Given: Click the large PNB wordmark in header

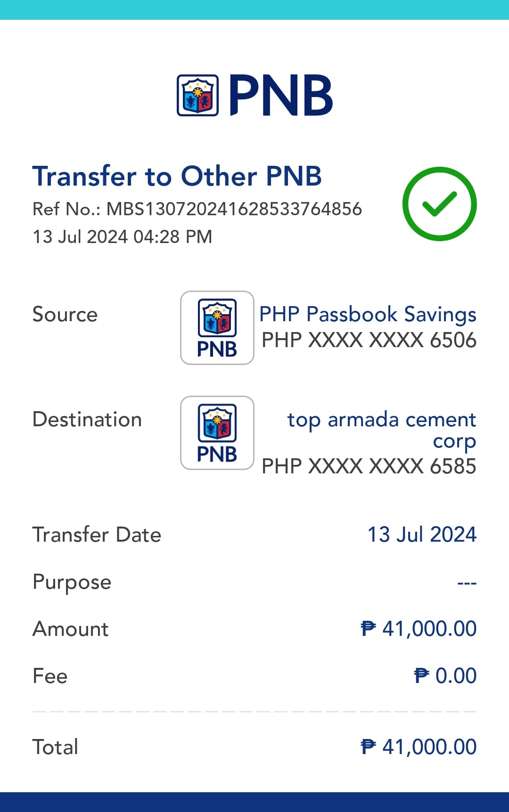Looking at the screenshot, I should tap(281, 95).
